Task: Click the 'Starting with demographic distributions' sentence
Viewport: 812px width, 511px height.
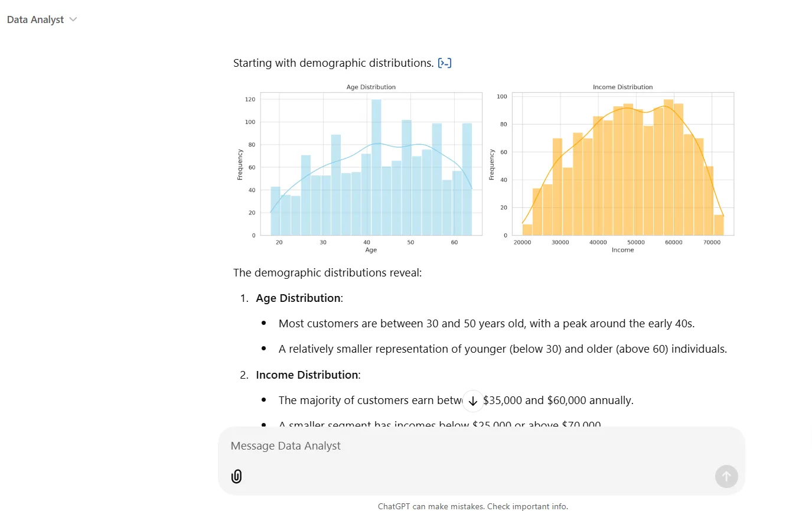Action: click(x=334, y=63)
